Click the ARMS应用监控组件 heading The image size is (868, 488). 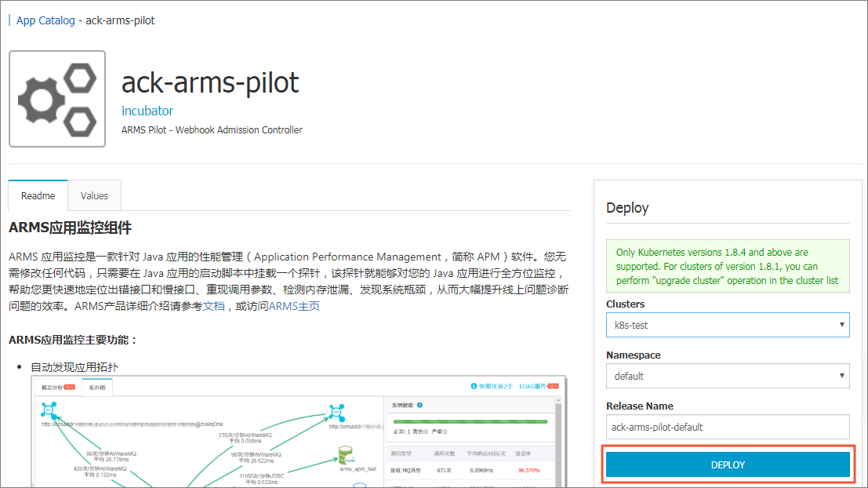pos(71,228)
